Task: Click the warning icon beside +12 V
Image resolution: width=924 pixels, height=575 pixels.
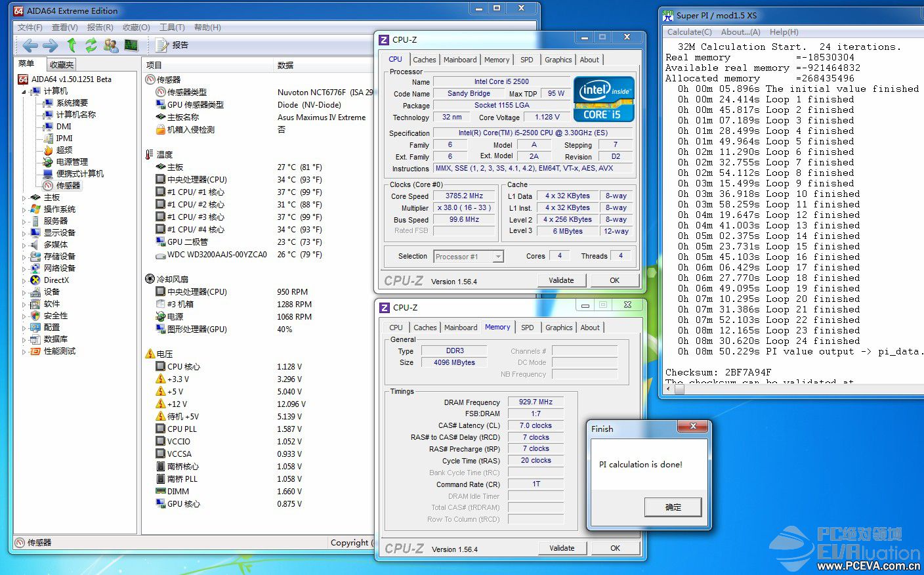Action: pos(161,404)
